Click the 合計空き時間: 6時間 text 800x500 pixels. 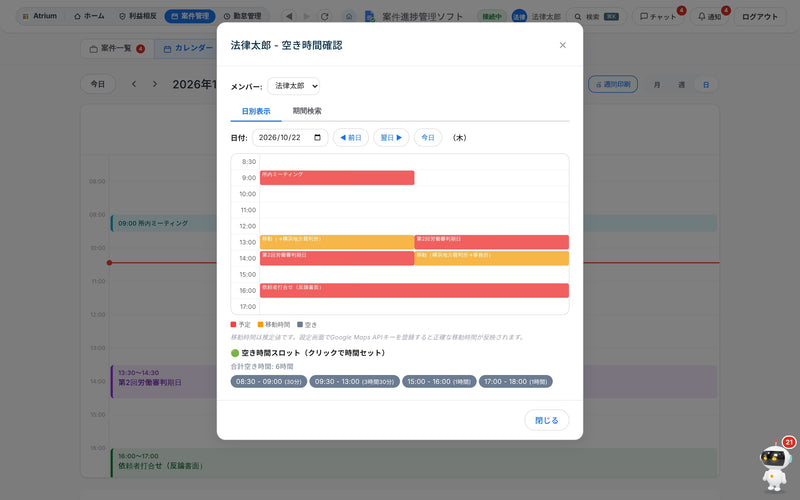tap(262, 366)
